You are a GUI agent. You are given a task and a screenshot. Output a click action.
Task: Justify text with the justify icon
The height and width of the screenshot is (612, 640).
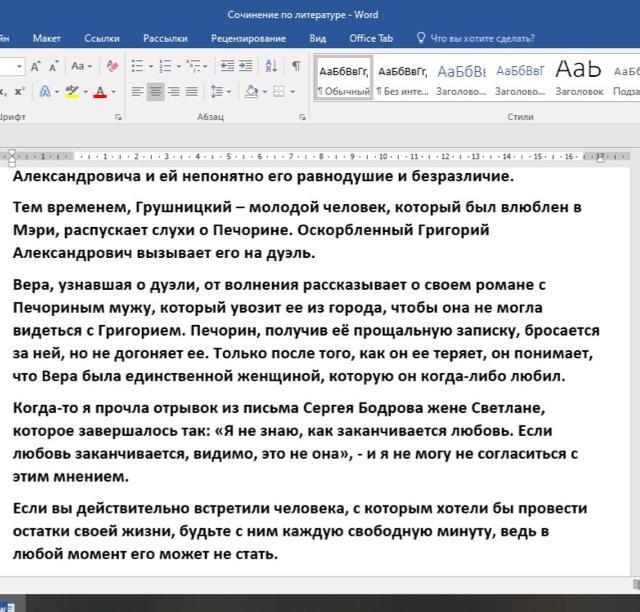coord(193,92)
